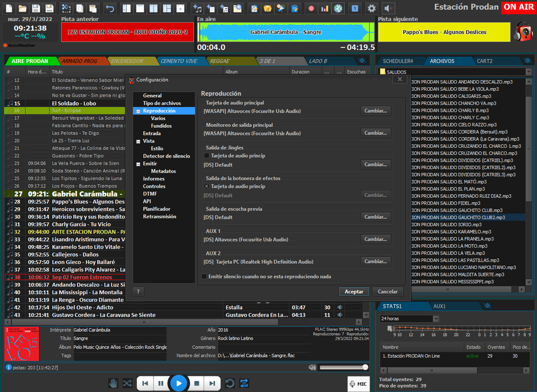Open help with the question mark button
Viewport: 537px width, 392px height.
138,292
